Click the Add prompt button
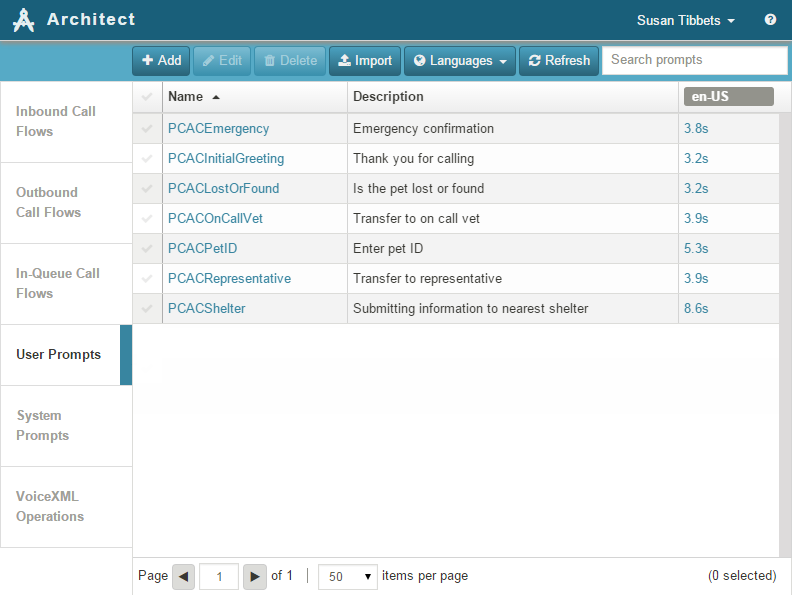Image resolution: width=792 pixels, height=595 pixels. tap(161, 61)
